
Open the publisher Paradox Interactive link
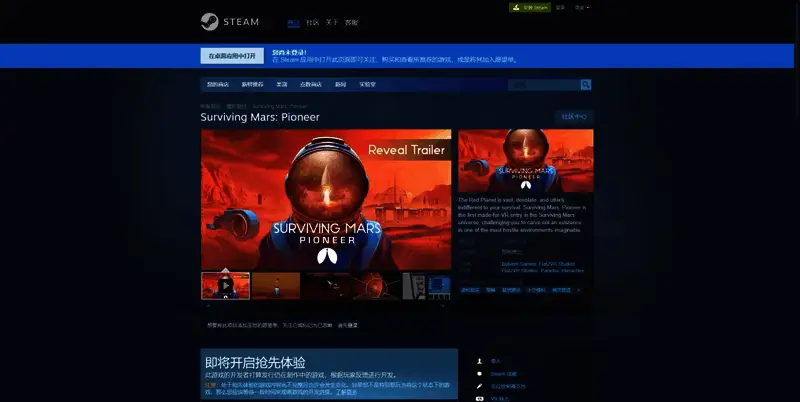coord(562,271)
